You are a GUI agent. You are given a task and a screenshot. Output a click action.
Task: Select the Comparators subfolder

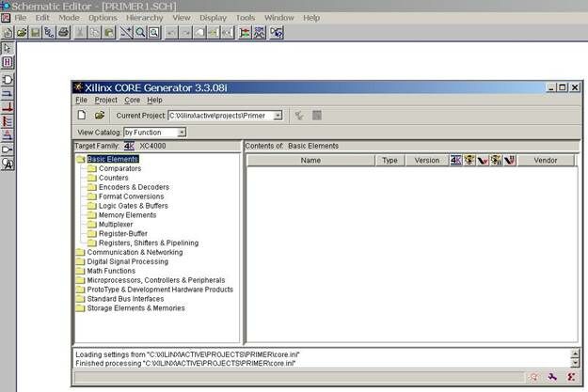[x=120, y=168]
